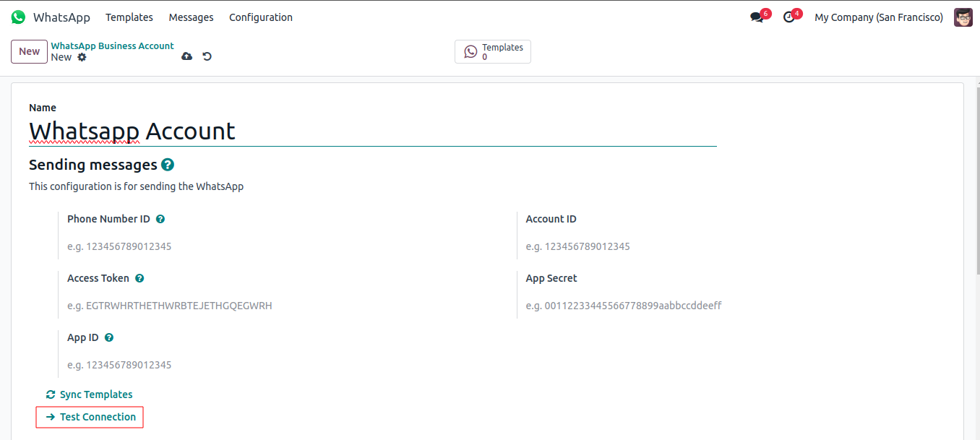Open the company switcher My Company (San Francisco)
The height and width of the screenshot is (440, 980).
pyautogui.click(x=878, y=17)
